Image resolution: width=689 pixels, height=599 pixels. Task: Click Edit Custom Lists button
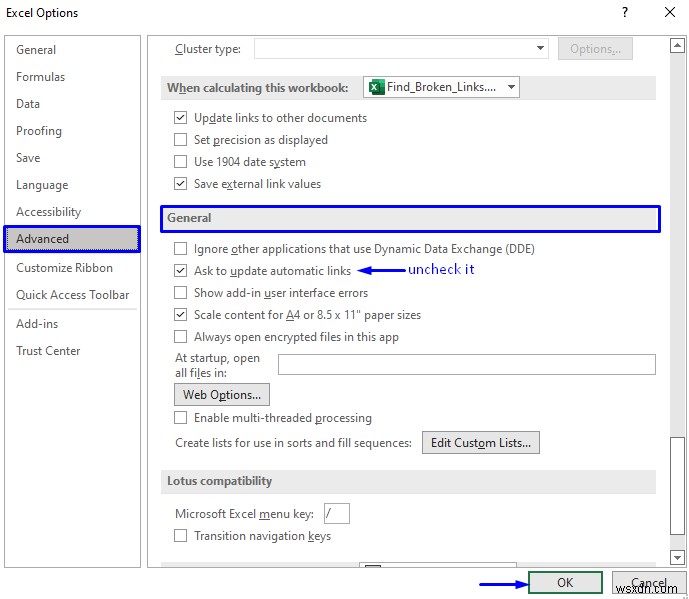pos(481,443)
